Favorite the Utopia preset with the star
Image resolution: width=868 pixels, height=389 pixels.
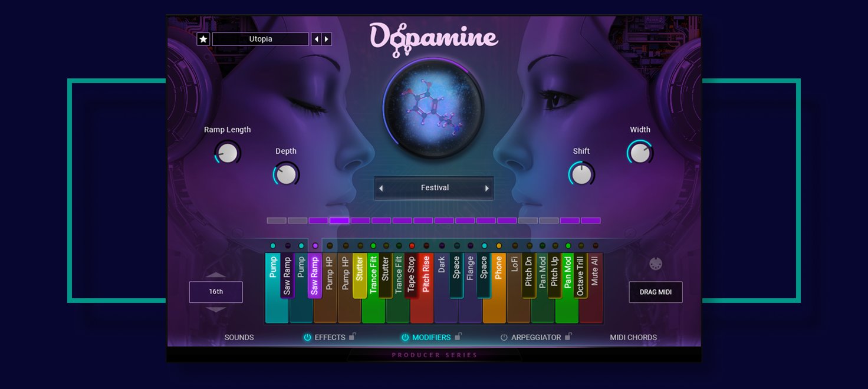coord(203,38)
